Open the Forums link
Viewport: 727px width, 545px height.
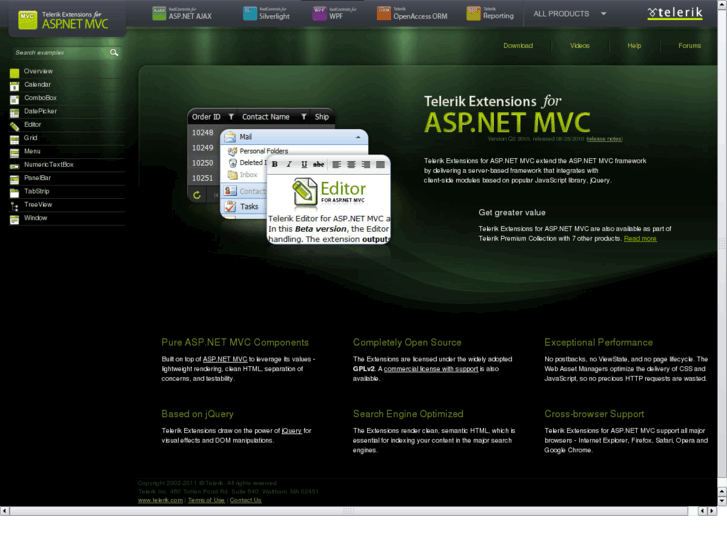point(689,45)
